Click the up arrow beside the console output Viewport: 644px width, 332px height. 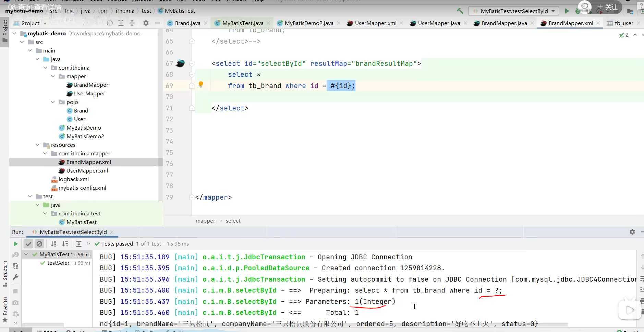pyautogui.click(x=642, y=256)
